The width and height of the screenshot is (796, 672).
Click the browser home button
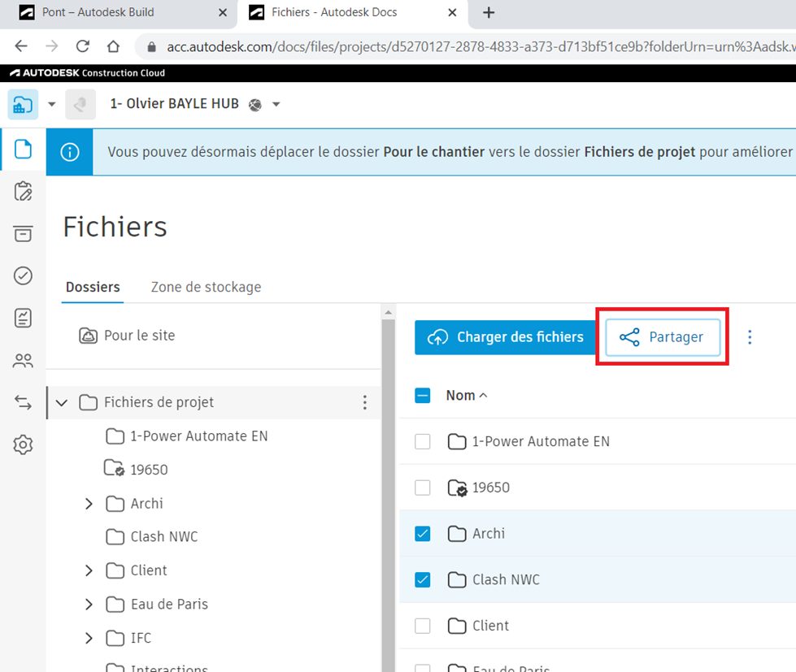click(x=113, y=46)
